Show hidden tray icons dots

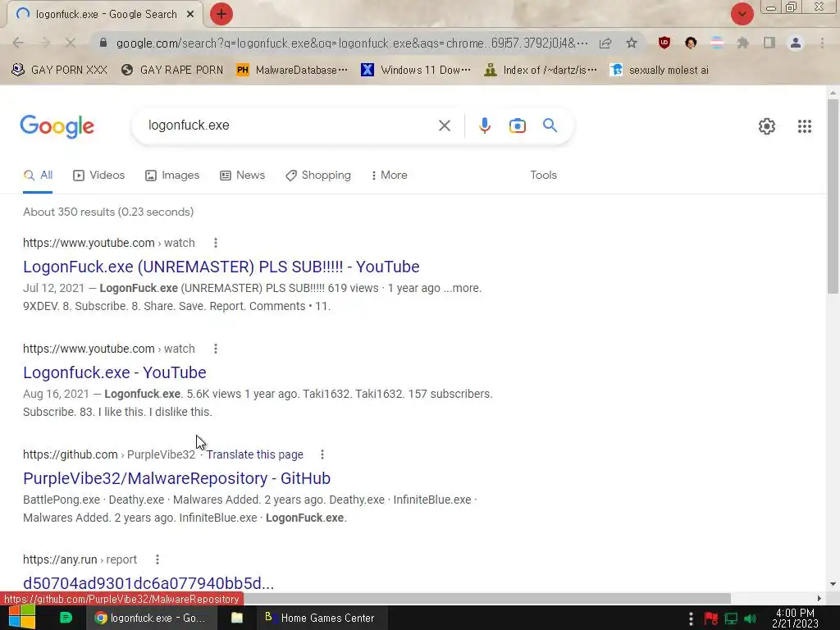click(x=691, y=619)
